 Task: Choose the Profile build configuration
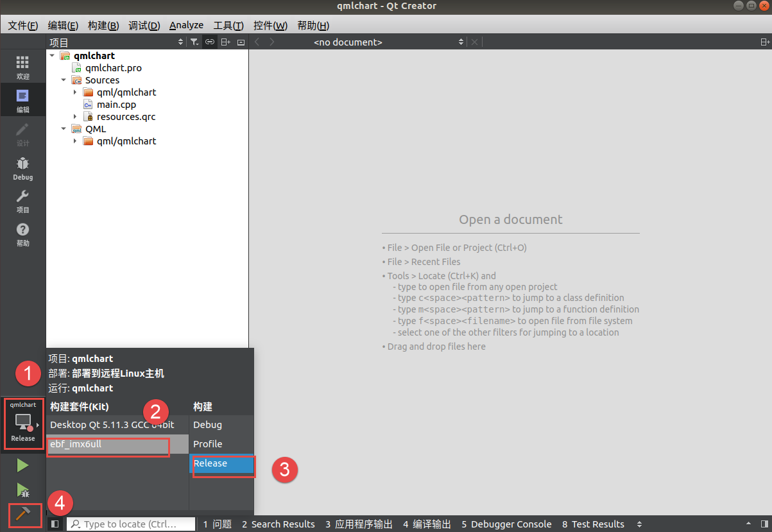coord(222,444)
